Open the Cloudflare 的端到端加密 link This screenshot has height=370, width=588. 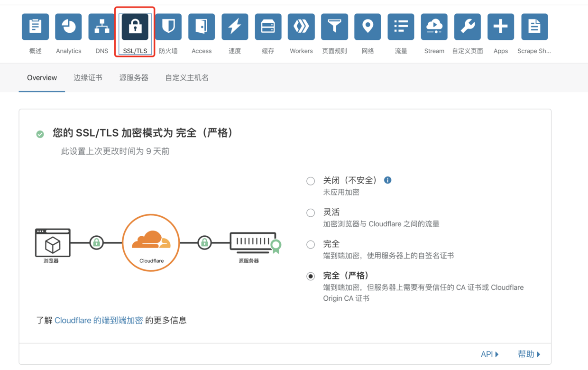99,321
